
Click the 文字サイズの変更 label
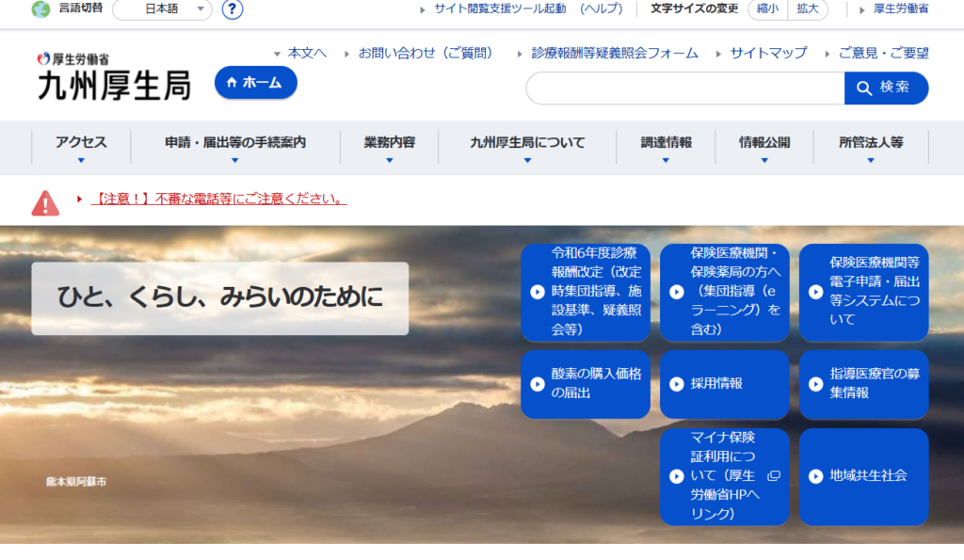tap(694, 8)
